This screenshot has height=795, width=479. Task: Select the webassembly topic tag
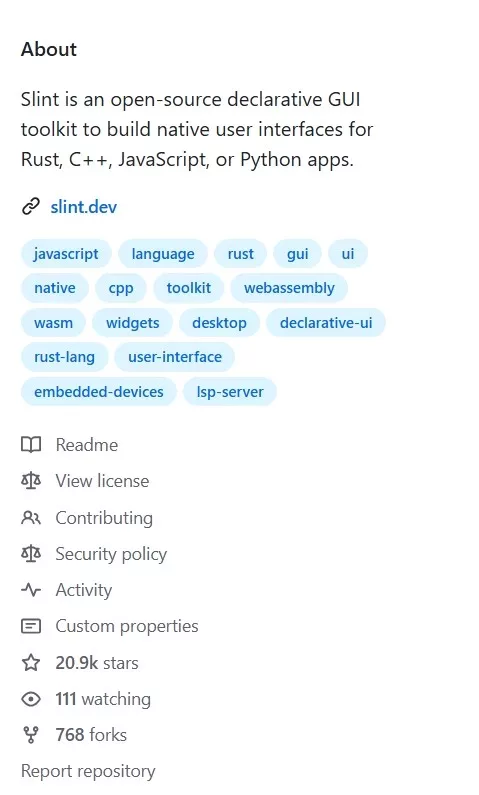[289, 288]
